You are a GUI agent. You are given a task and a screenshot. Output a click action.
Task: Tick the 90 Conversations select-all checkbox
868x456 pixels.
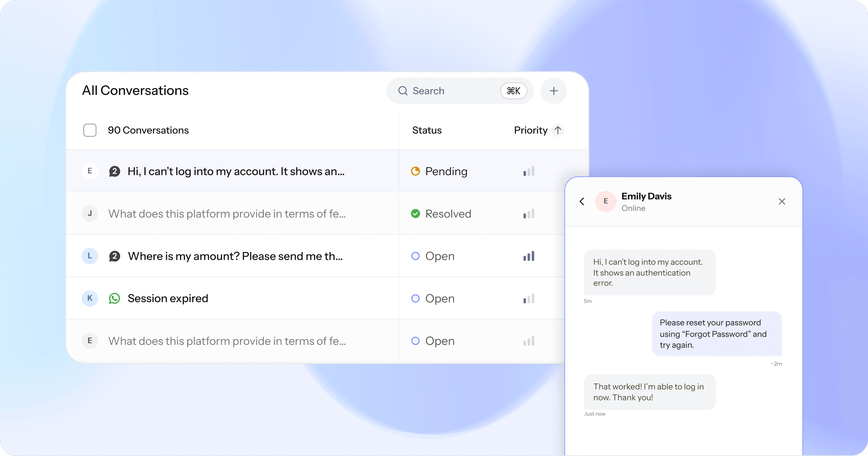click(90, 130)
